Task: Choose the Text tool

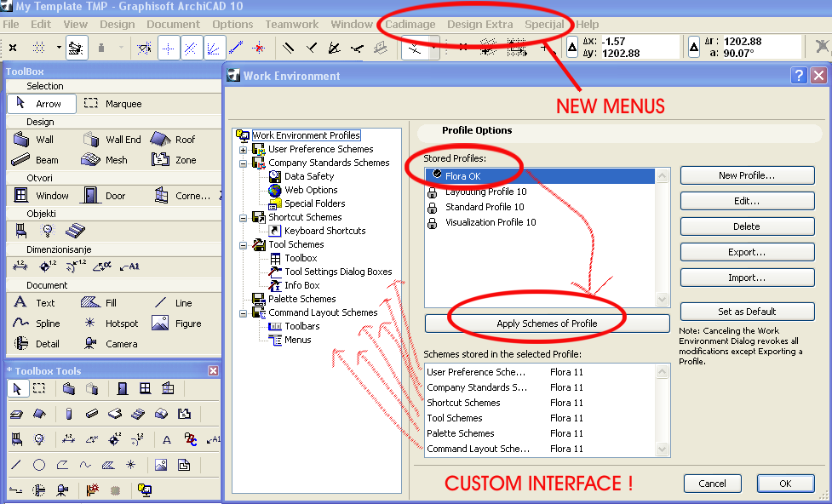Action: pyautogui.click(x=34, y=302)
